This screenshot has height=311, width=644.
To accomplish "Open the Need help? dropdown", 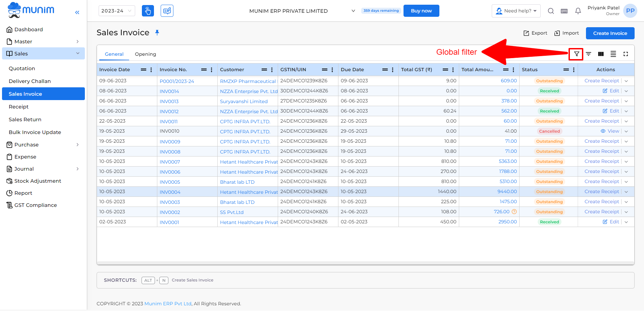I will [x=516, y=11].
